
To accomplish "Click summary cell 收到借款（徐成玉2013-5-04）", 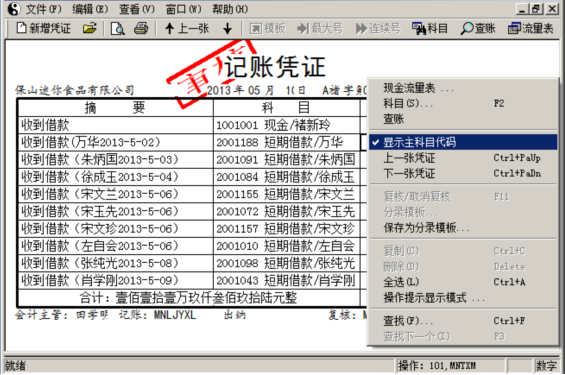I will 116,177.
